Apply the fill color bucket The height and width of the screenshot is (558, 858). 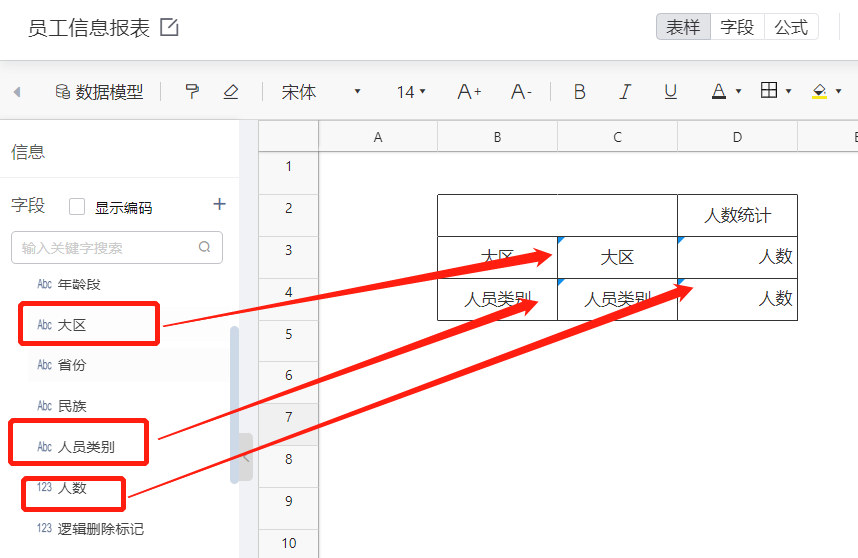(819, 91)
